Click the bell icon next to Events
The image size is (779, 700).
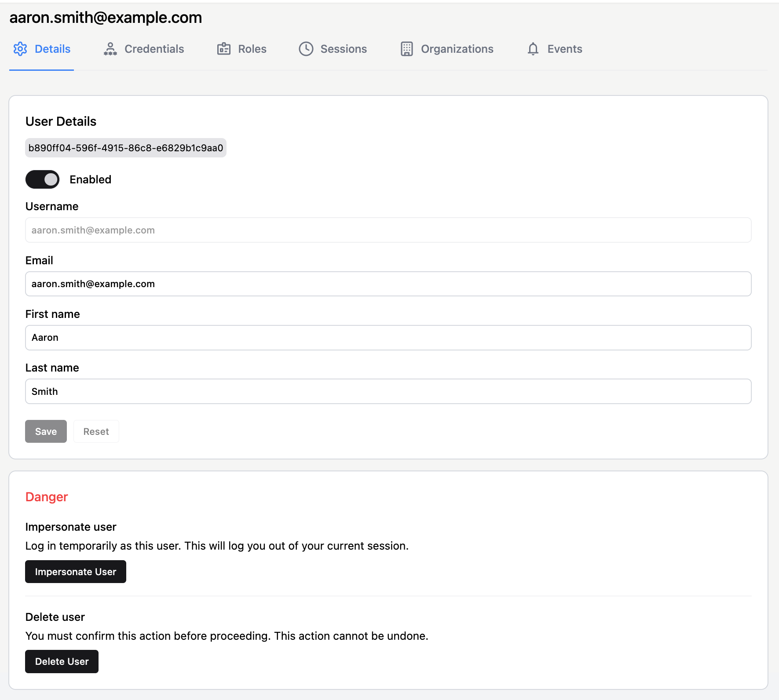[533, 49]
